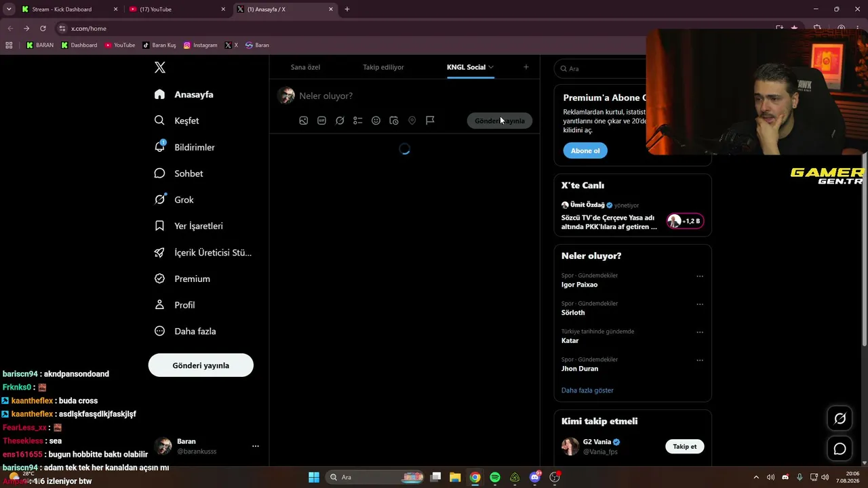Open the YouTube bookmark
Screen dimensions: 868x488
click(x=120, y=45)
